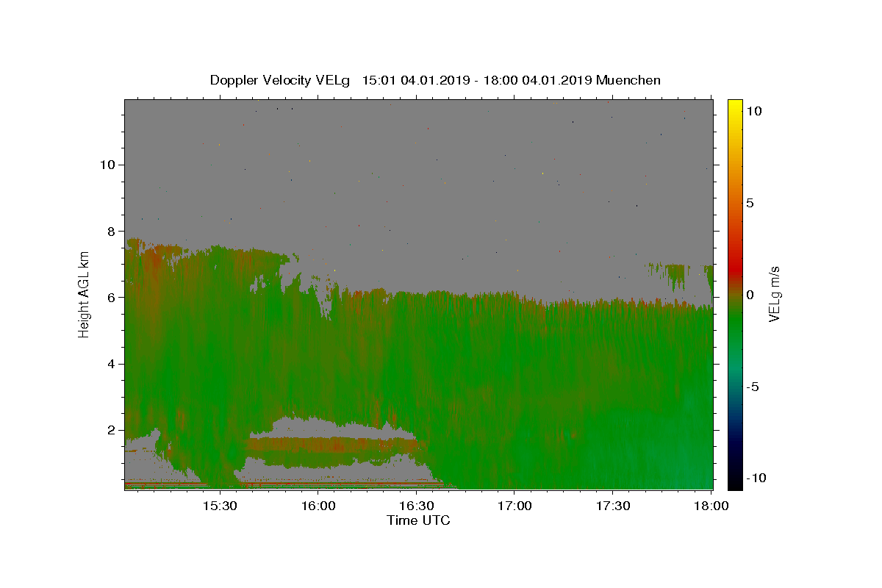The image size is (882, 588).
Task: Click the colorbar value -5 label
Action: pyautogui.click(x=752, y=387)
